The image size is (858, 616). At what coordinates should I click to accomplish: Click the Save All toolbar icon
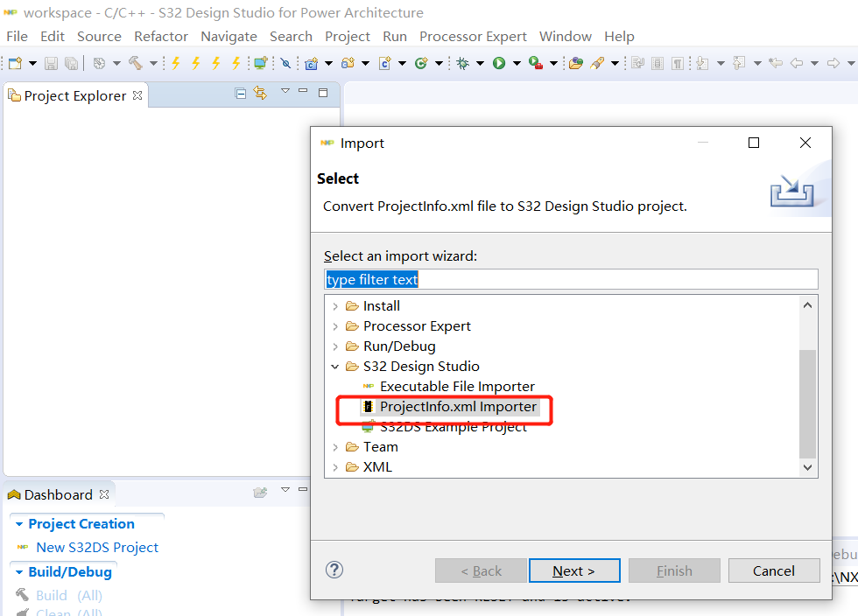click(x=71, y=64)
